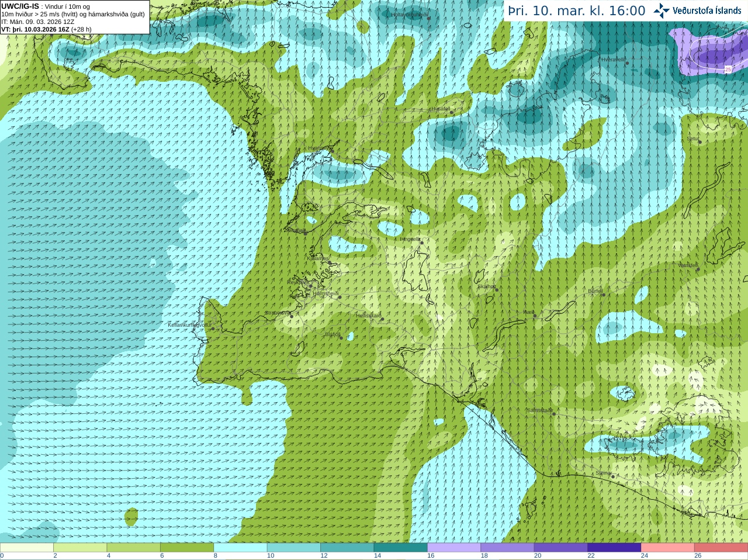
Task: Click the 20–22 m/s violet legend swatch
Action: [560, 548]
